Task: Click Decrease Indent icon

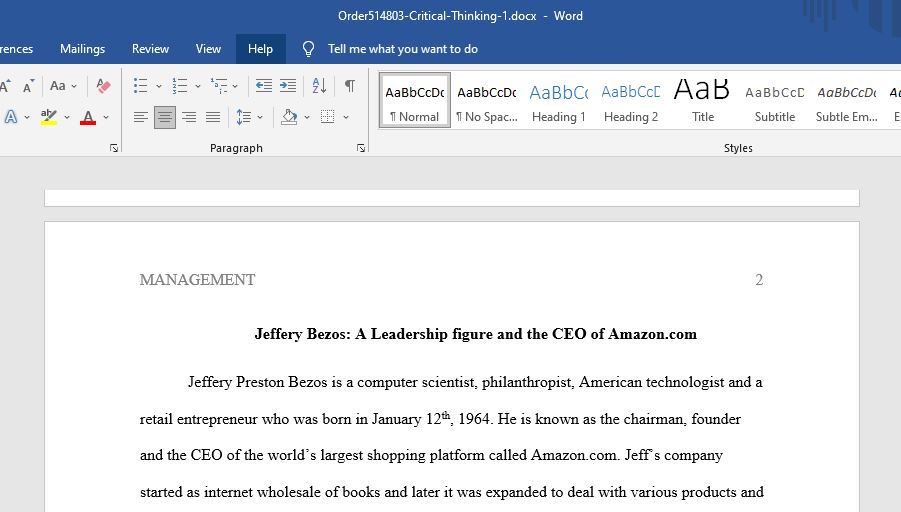Action: pos(264,86)
